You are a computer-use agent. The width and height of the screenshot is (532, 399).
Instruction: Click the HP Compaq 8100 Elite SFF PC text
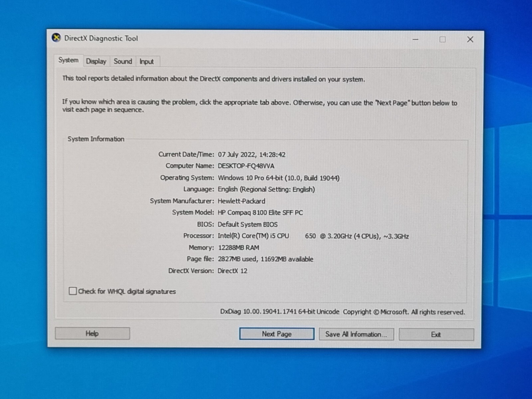pyautogui.click(x=260, y=212)
